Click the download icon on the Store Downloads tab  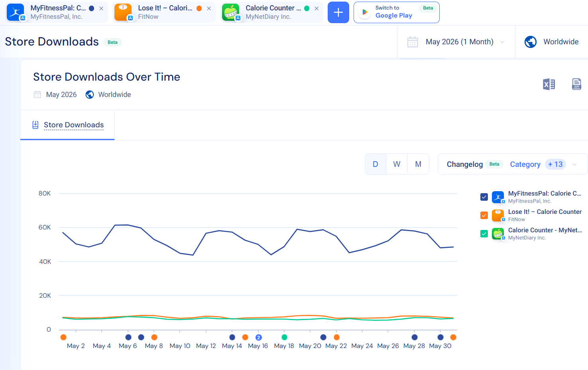coord(35,125)
